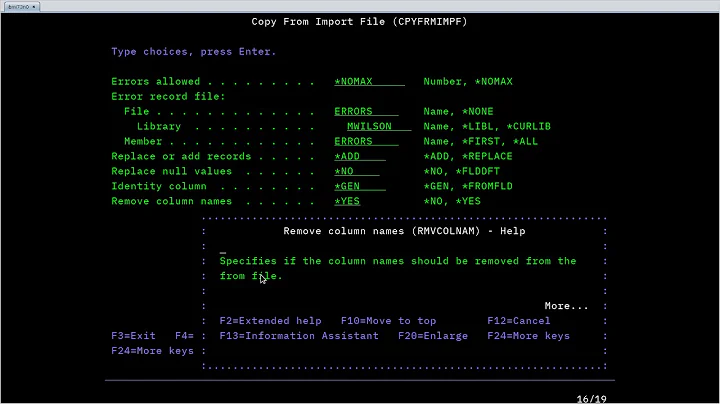Edit the Replace null values *NO field
The width and height of the screenshot is (720, 404).
tap(356, 171)
